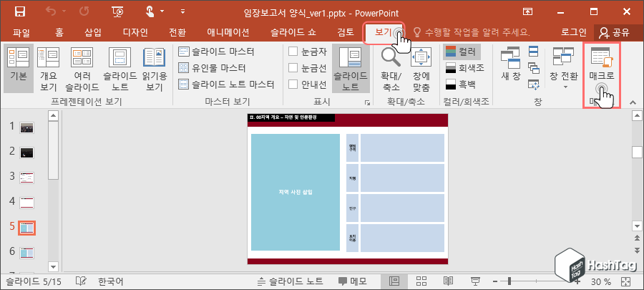Open 유인물 마스터 view

click(x=213, y=68)
